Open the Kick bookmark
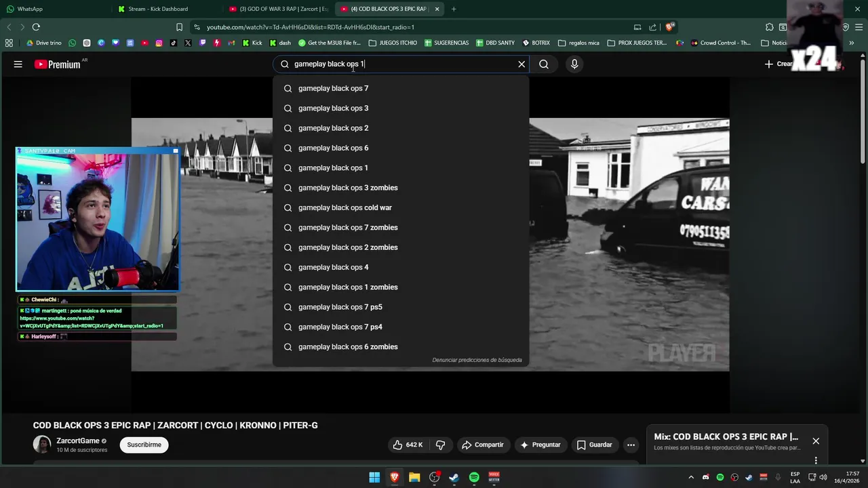The width and height of the screenshot is (868, 488). point(252,43)
